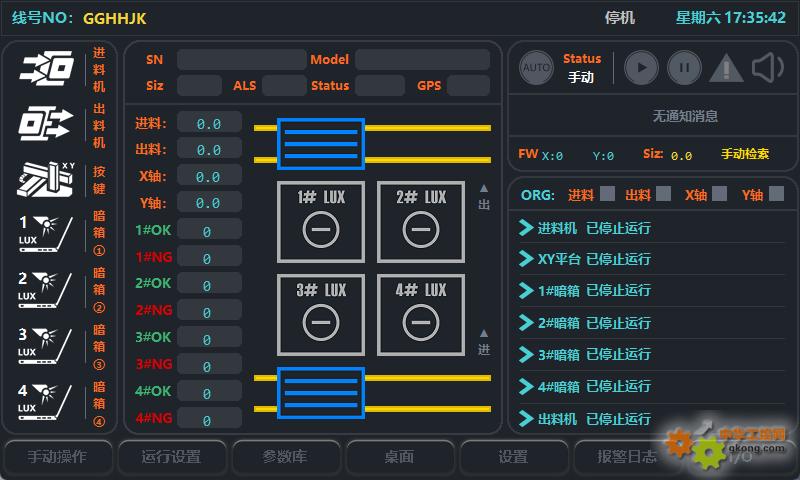Click the Model input field

422,60
